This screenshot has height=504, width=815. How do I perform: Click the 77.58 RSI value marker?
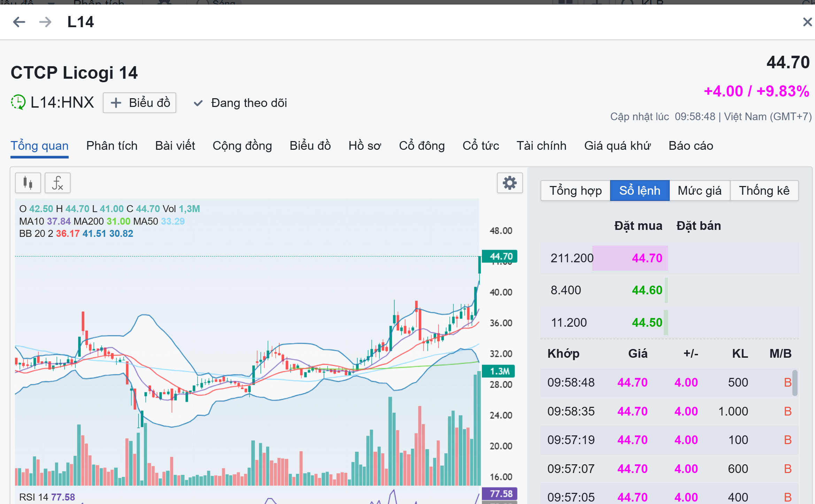pyautogui.click(x=500, y=494)
